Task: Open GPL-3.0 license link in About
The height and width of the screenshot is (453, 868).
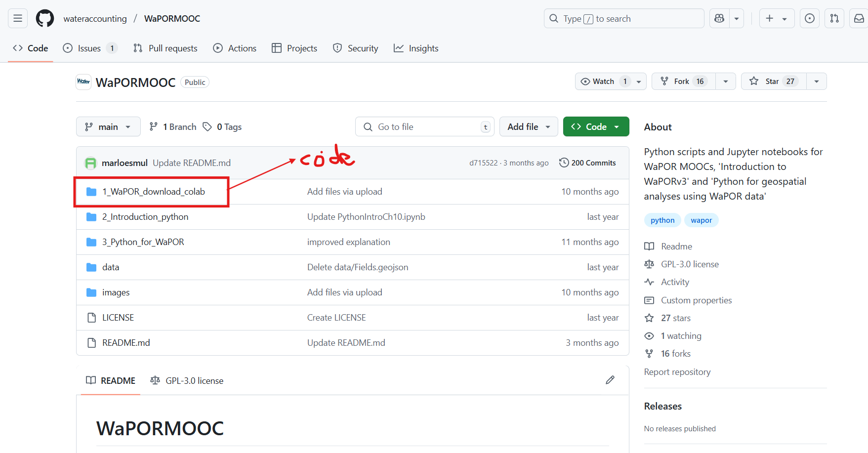Action: tap(682, 264)
